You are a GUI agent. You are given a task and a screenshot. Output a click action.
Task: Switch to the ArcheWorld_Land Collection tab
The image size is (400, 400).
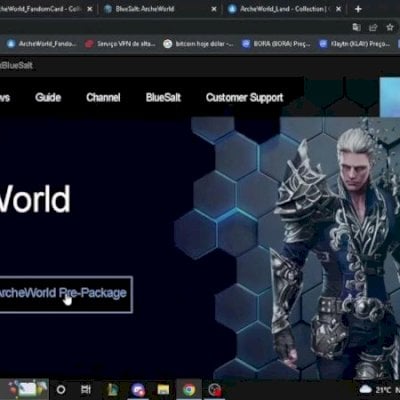[285, 9]
